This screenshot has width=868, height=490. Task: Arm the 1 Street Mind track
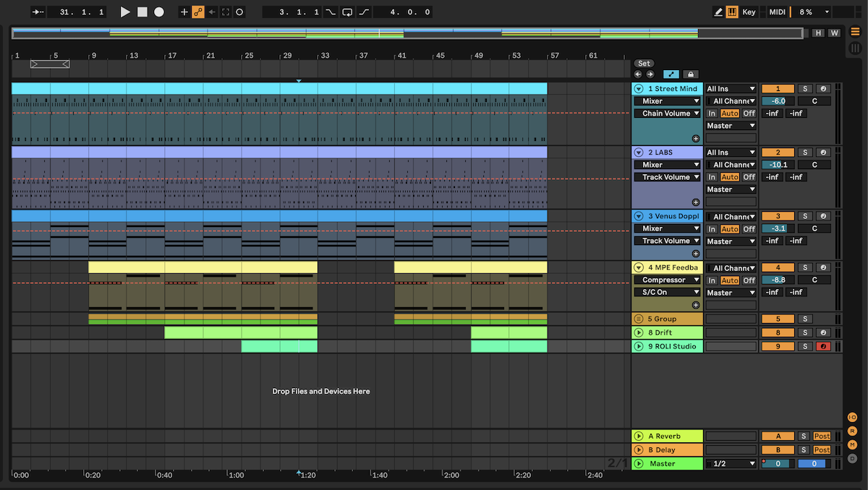coord(823,89)
